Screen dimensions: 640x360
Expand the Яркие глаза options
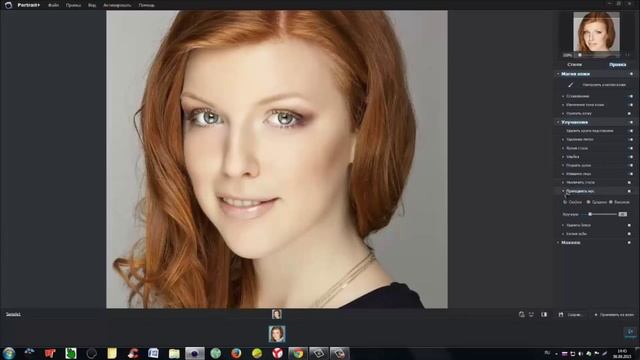coord(563,148)
